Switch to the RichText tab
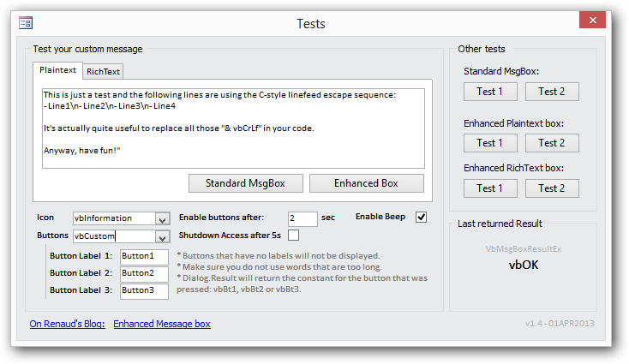Screen dimensions: 629x364 (103, 71)
